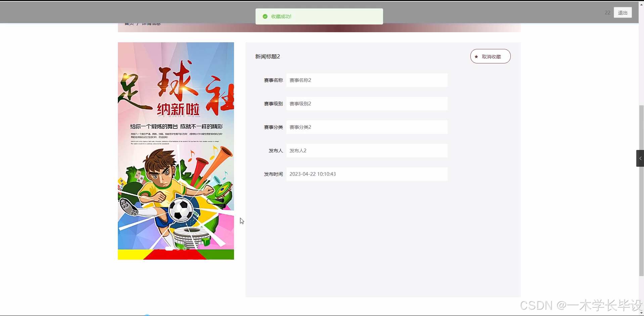Dismiss the 收藏成功 notification toast

point(319,16)
